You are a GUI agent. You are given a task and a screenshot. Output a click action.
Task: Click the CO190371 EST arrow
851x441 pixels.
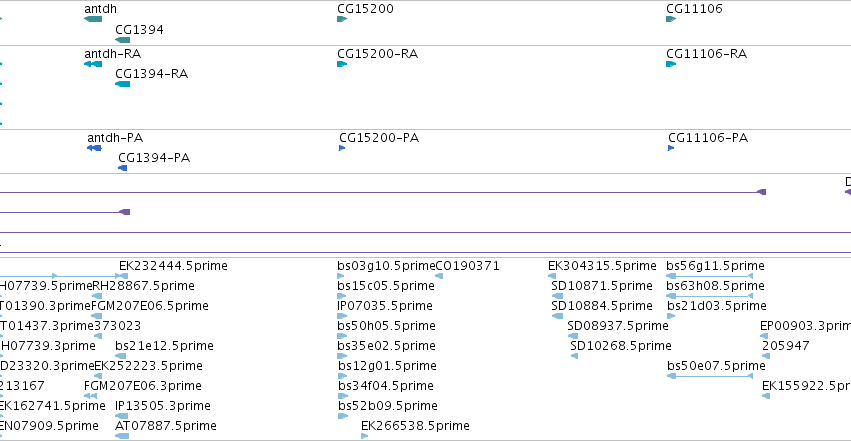(x=439, y=276)
